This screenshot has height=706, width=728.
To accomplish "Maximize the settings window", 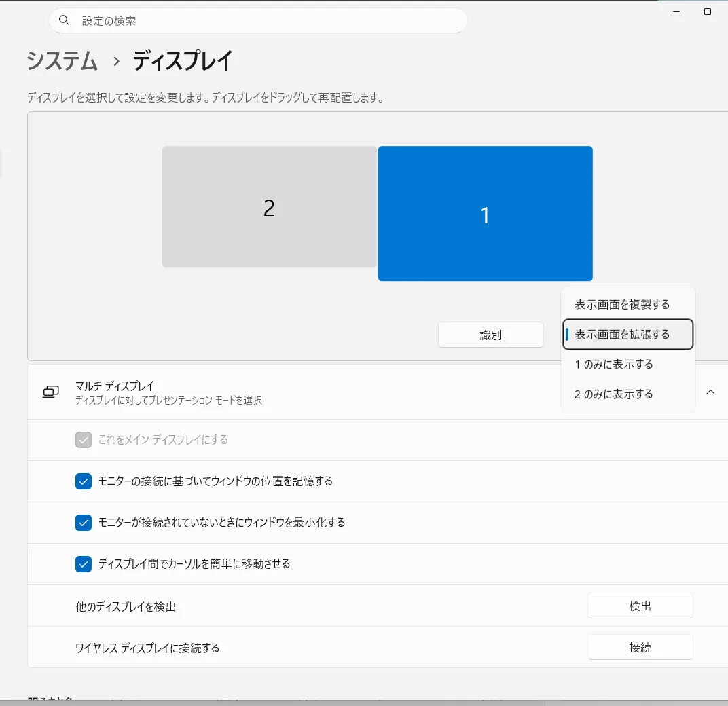I will coord(708,11).
